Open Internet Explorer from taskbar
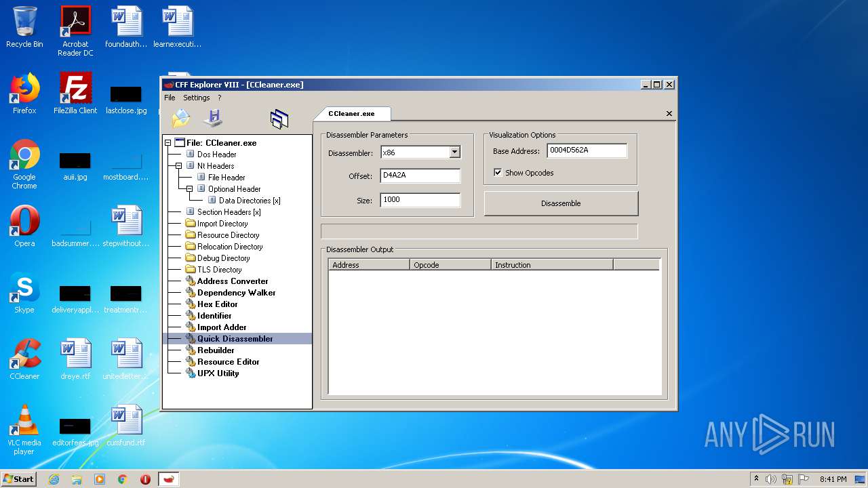 pos(54,479)
